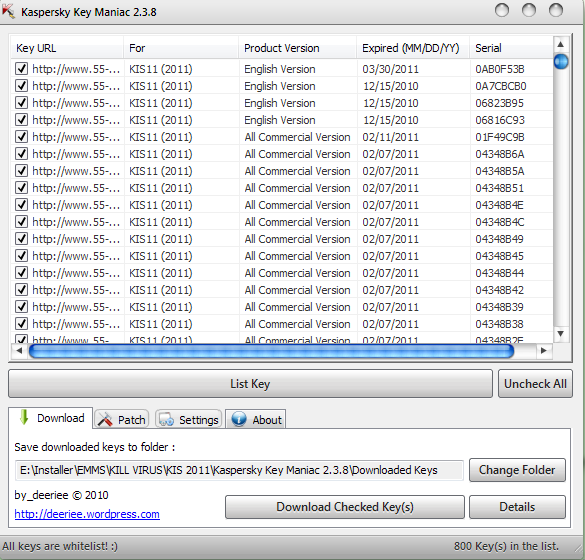This screenshot has width=585, height=560.
Task: Click the Kaspersky Key Maniac title bar icon
Action: [8, 11]
